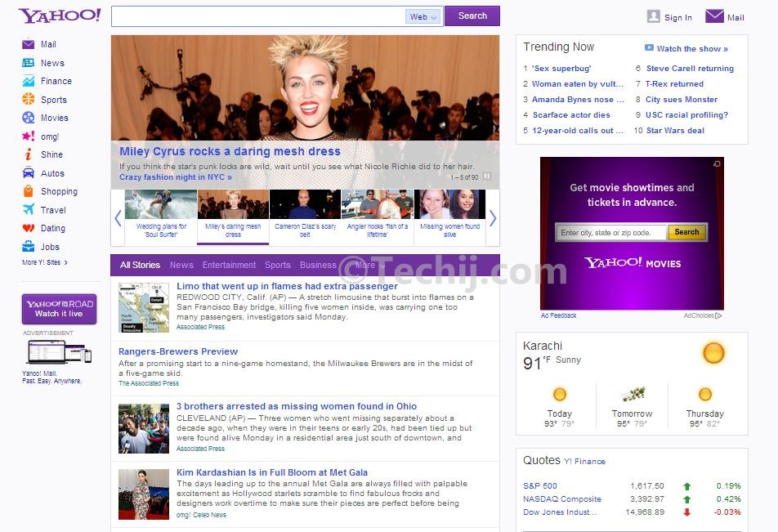The height and width of the screenshot is (532, 778).
Task: Pause the featured story slideshow
Action: (x=487, y=177)
